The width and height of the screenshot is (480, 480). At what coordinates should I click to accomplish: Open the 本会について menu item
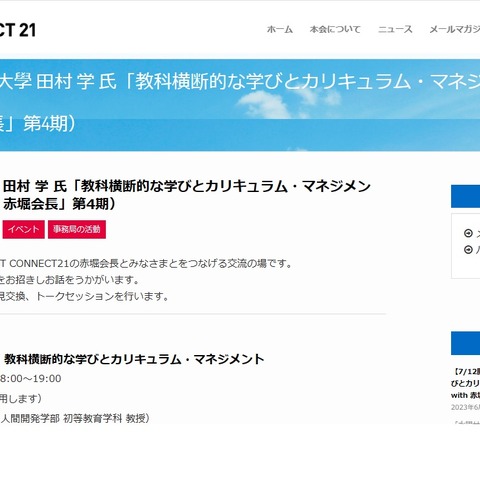(335, 29)
